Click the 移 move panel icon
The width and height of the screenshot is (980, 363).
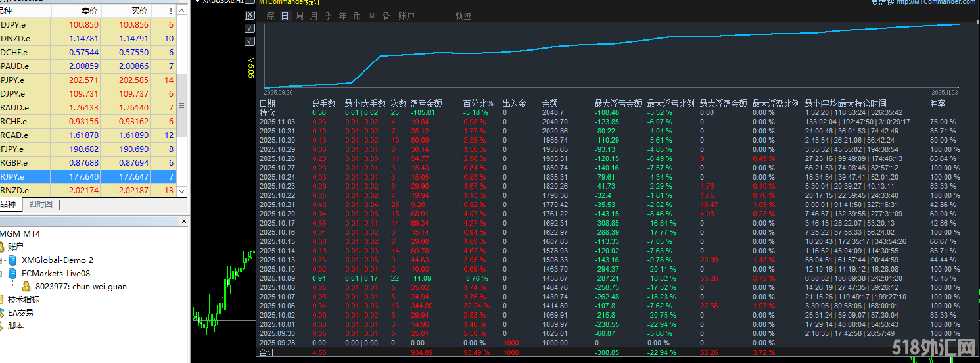click(249, 15)
